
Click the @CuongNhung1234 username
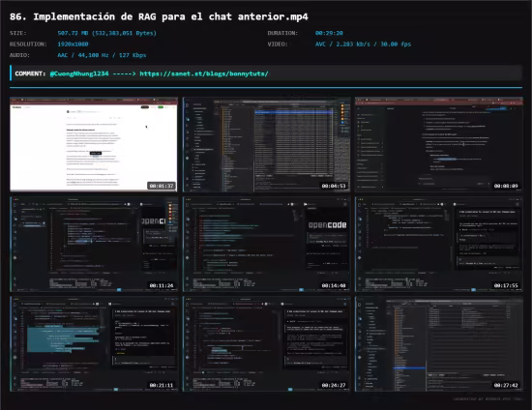coord(79,73)
